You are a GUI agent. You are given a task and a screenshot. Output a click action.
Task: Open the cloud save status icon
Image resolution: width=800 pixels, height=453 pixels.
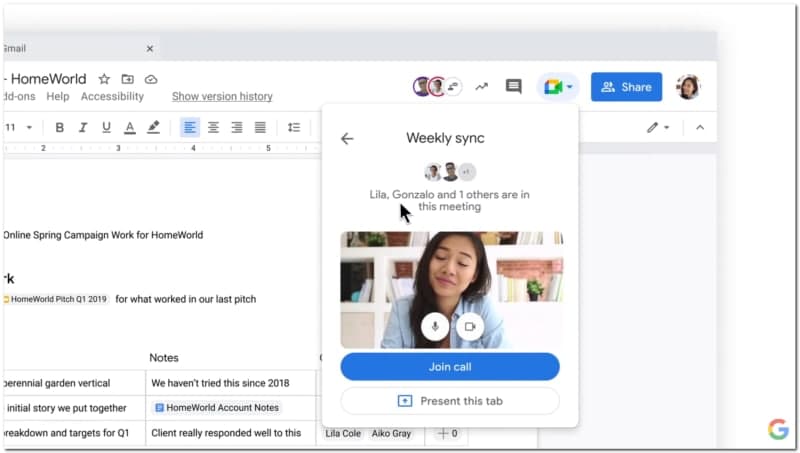[151, 79]
